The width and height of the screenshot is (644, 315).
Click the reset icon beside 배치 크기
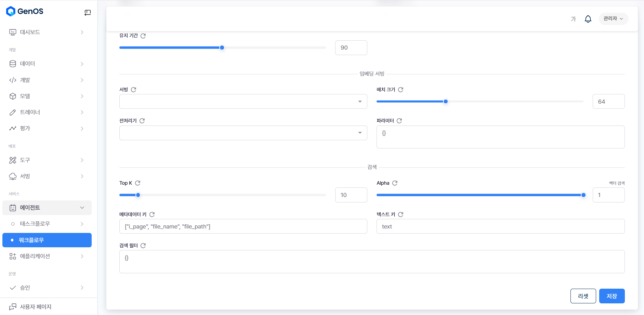[x=400, y=90]
